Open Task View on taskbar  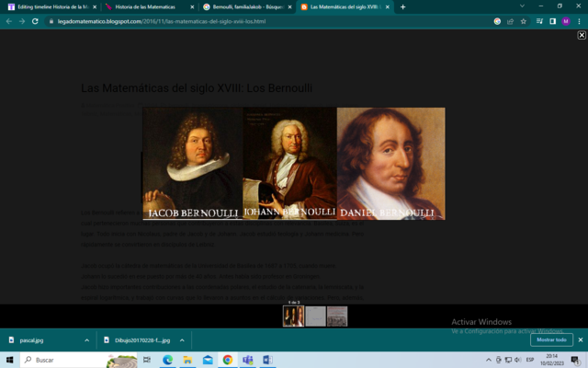pos(147,360)
